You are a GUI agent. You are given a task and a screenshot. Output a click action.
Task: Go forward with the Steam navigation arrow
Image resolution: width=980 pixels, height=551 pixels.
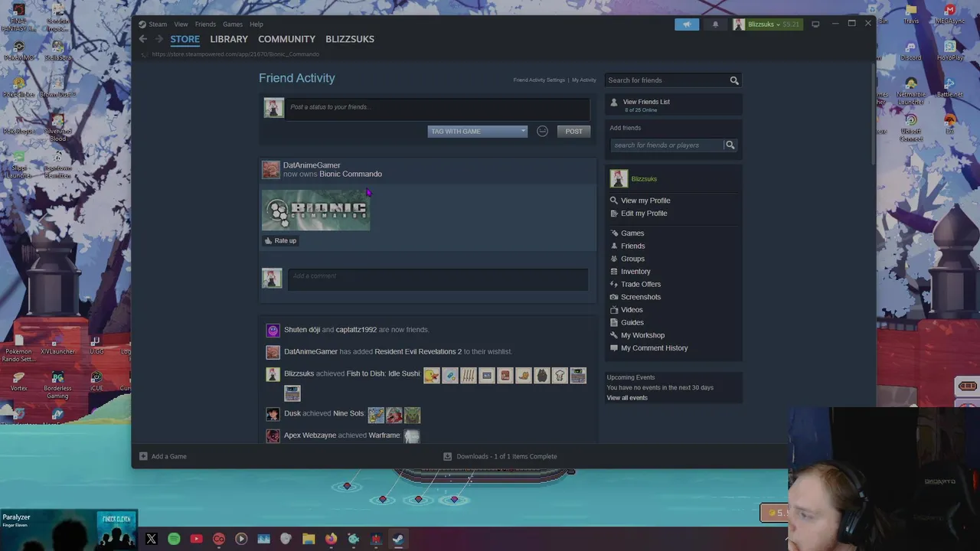(x=159, y=39)
